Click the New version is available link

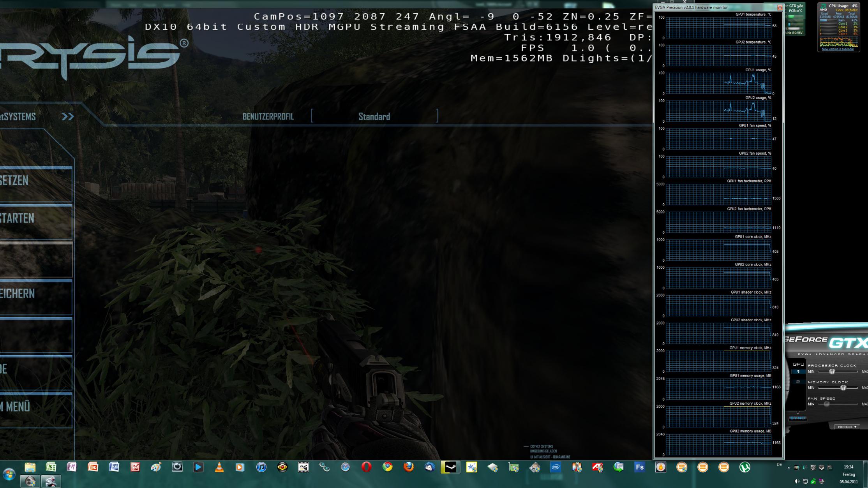point(837,49)
